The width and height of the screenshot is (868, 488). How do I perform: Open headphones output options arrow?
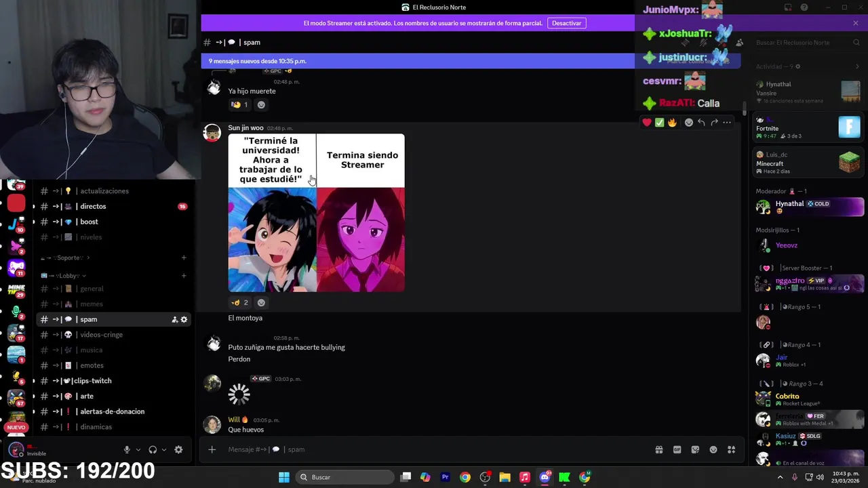click(163, 449)
